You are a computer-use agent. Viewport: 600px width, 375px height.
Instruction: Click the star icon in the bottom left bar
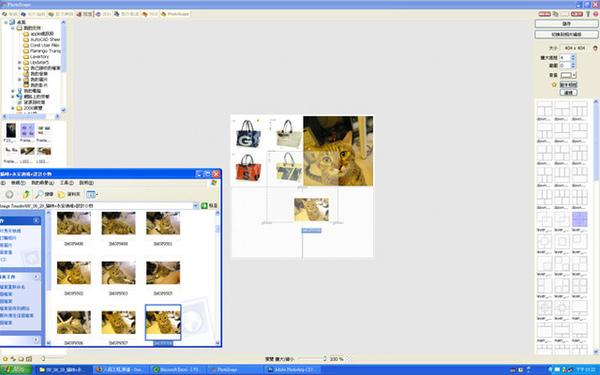tap(5, 359)
